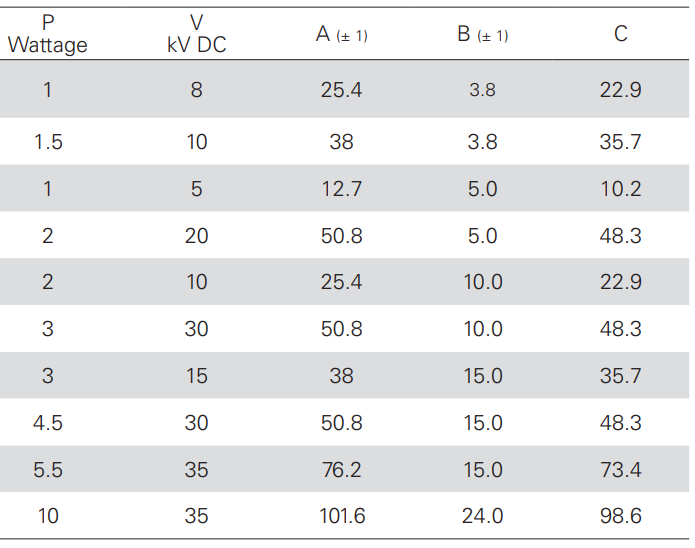Click the 98.6 value in column C
This screenshot has width=695, height=548.
tap(620, 517)
